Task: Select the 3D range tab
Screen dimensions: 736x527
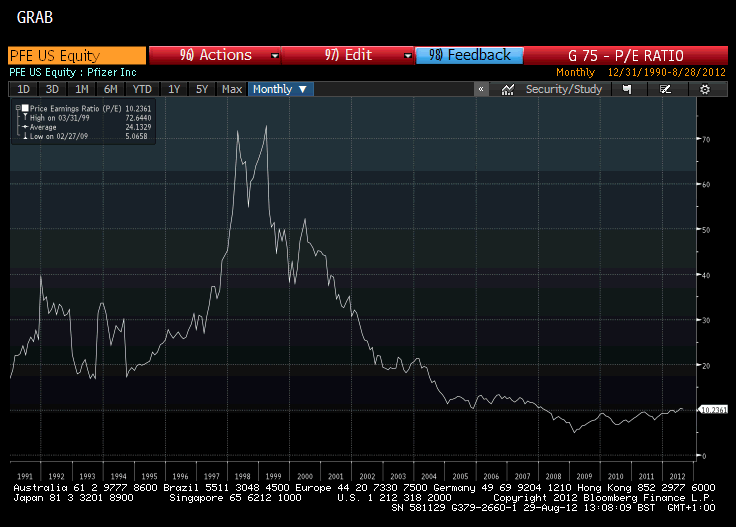Action: 52,89
